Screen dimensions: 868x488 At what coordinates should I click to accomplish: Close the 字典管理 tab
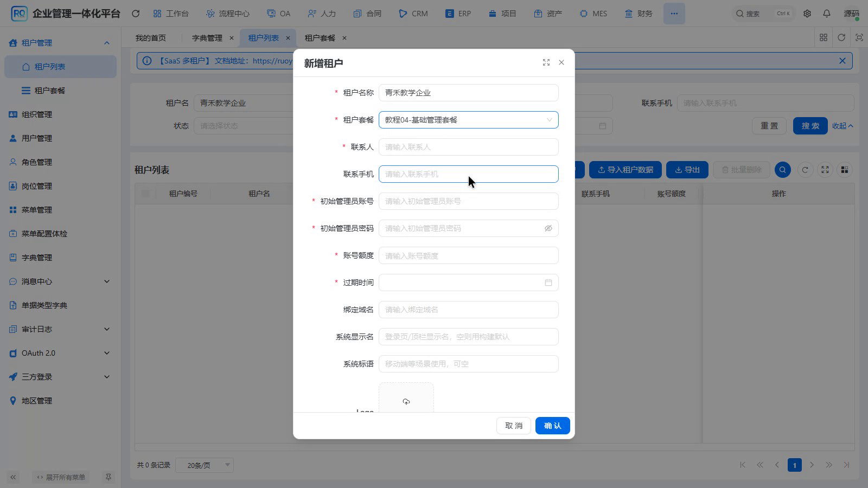click(x=232, y=38)
